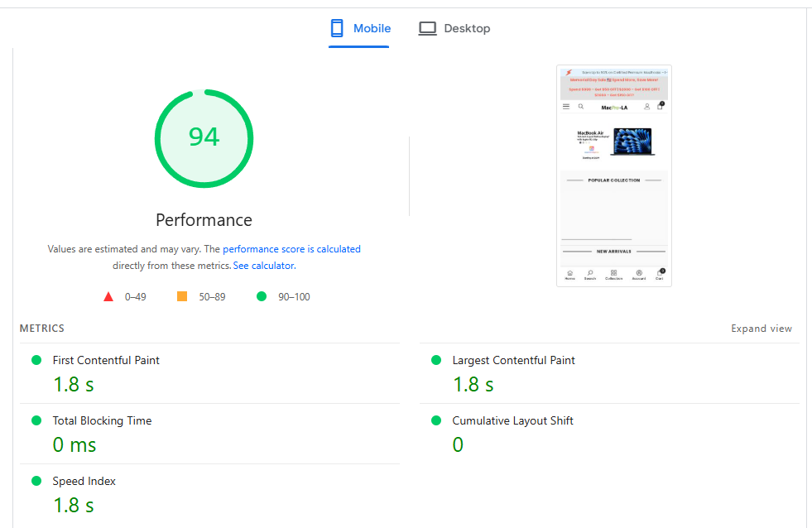812x528 pixels.
Task: Click the Largest Contentful Paint green status dot
Action: pos(436,360)
